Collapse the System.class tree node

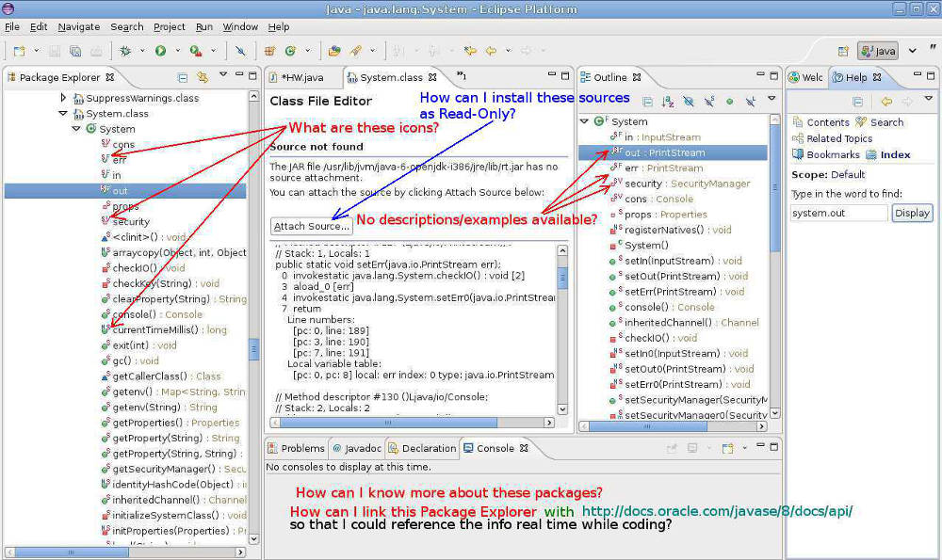(x=63, y=113)
